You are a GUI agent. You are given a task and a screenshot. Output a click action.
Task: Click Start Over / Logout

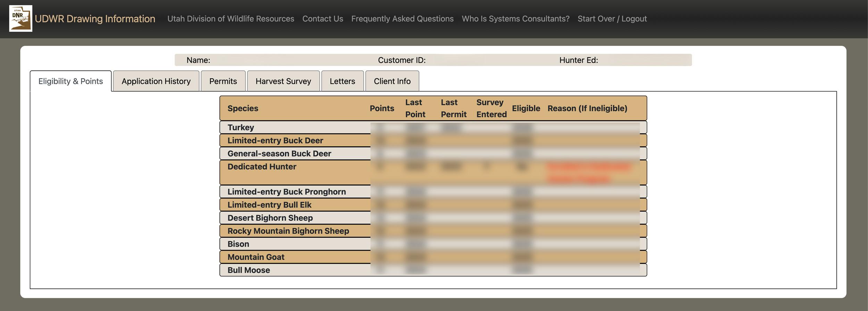(x=612, y=19)
